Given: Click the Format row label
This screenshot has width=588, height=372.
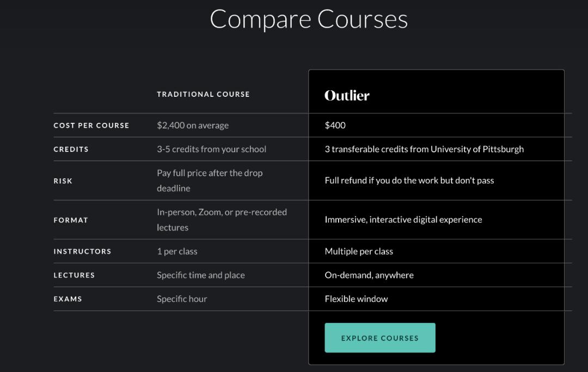Looking at the screenshot, I should coord(70,220).
